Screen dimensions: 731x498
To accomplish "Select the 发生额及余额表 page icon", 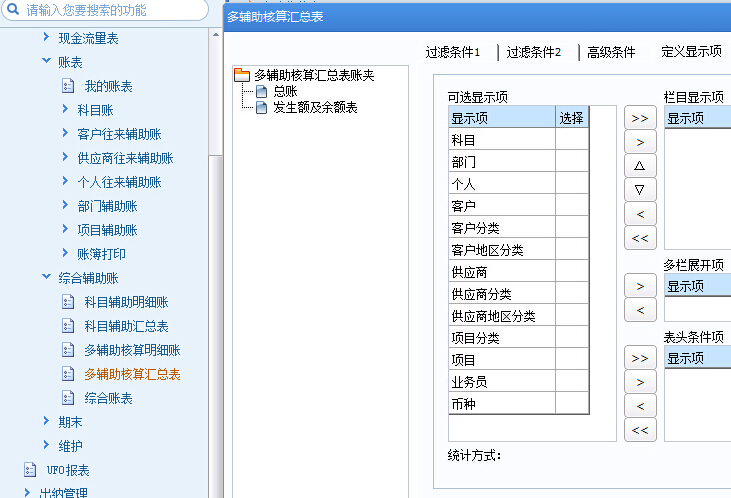I will pyautogui.click(x=262, y=108).
